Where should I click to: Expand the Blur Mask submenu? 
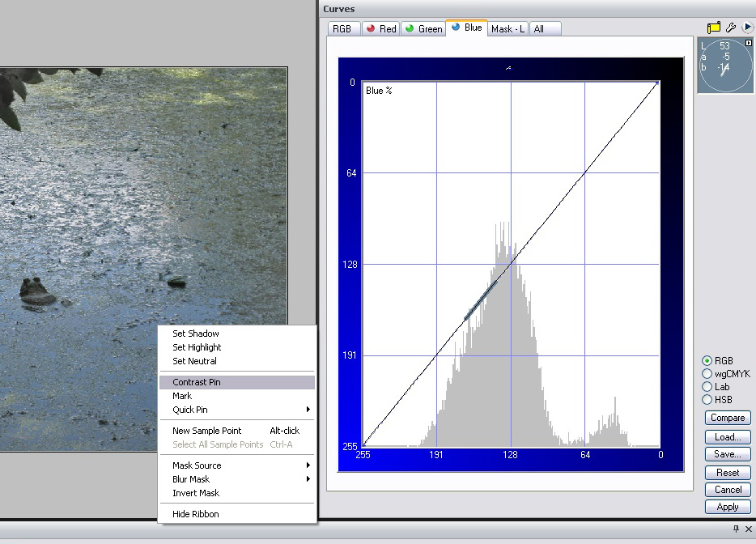(236, 479)
